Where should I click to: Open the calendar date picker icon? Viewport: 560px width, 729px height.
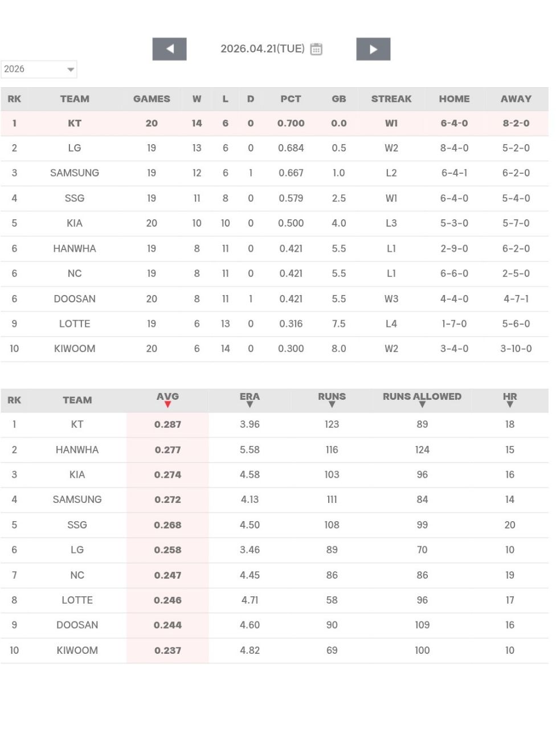click(316, 49)
